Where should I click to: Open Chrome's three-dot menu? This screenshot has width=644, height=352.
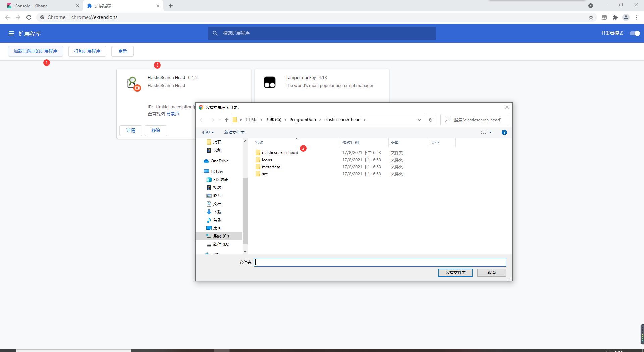[x=637, y=17]
